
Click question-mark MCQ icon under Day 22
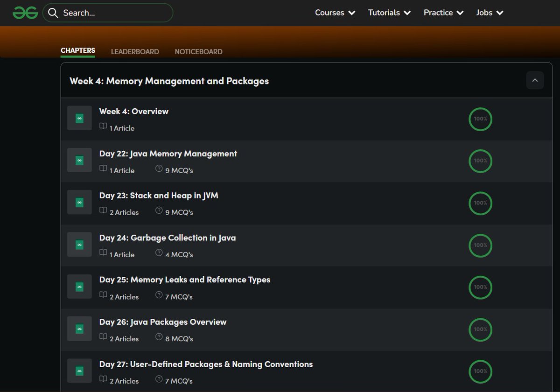pyautogui.click(x=159, y=168)
